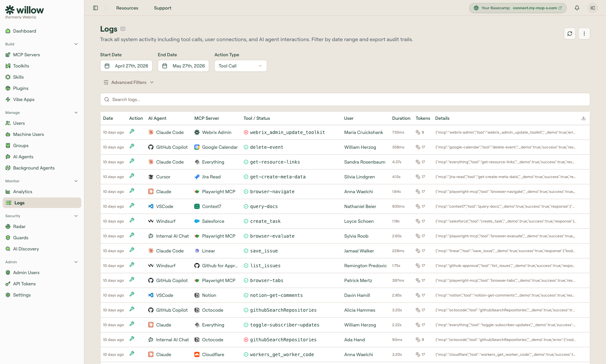The image size is (606, 364).
Task: Expand Advanced Filters
Action: point(129,82)
